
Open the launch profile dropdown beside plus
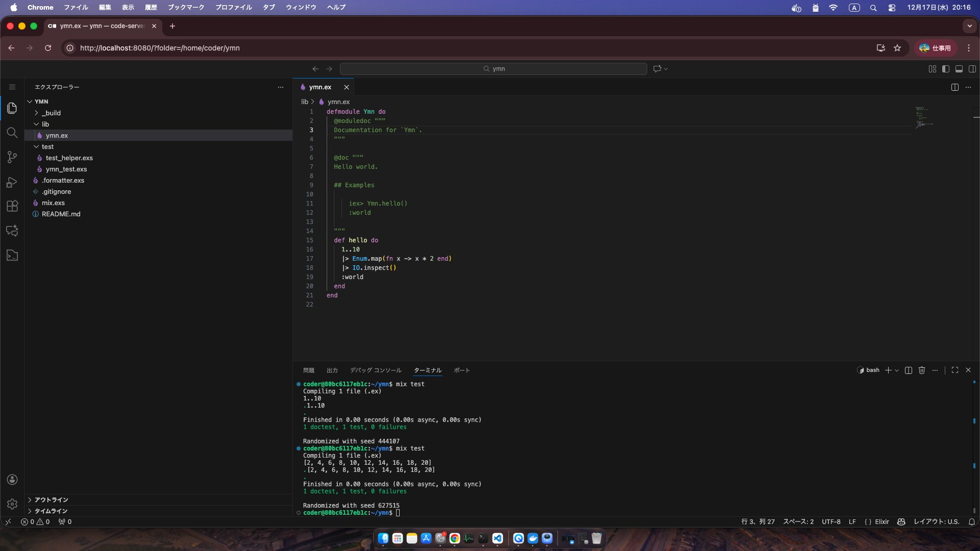click(897, 370)
